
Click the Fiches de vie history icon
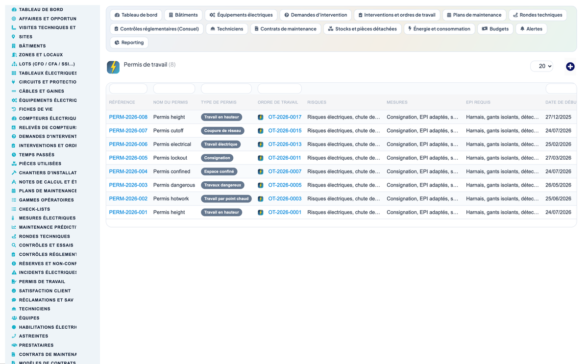click(x=14, y=109)
